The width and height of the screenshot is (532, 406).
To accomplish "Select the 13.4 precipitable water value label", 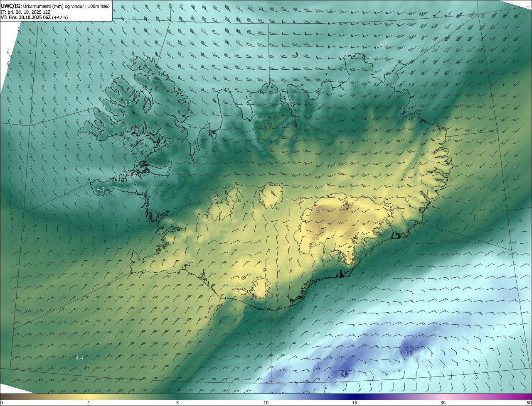I will [x=410, y=352].
